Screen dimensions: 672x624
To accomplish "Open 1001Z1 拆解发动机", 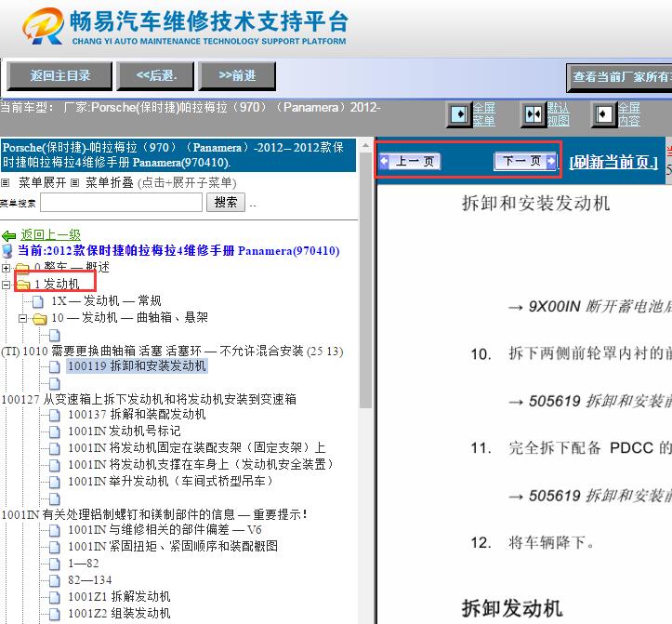I will [119, 596].
